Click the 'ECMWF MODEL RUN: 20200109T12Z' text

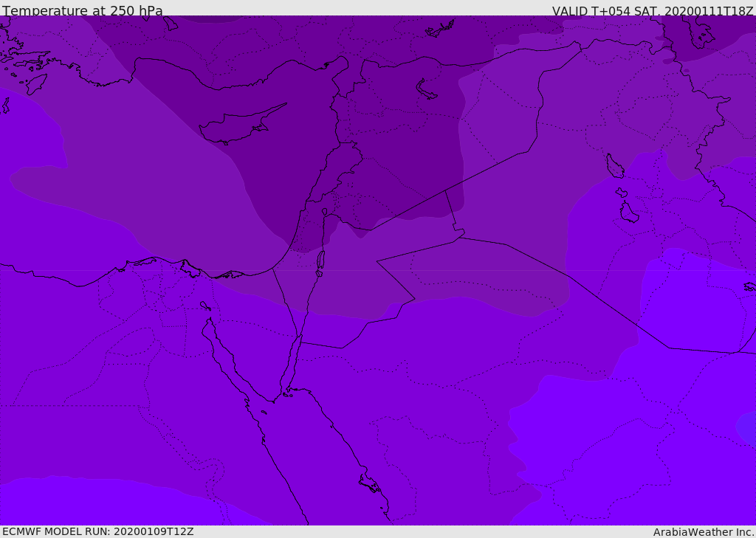(98, 531)
